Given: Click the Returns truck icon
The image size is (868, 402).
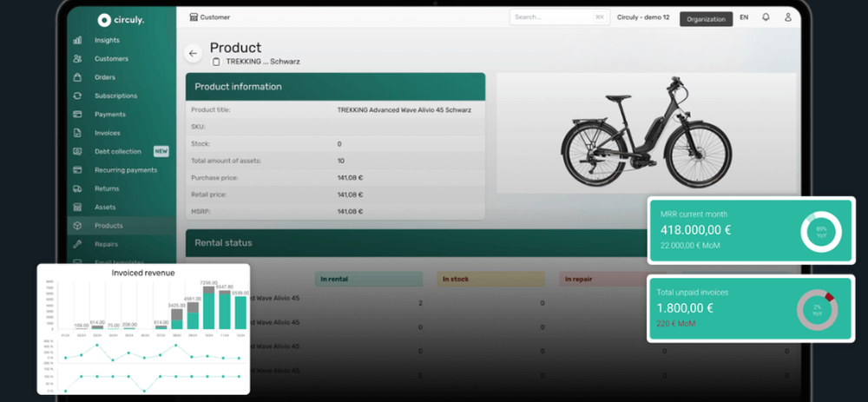Looking at the screenshot, I should pos(77,188).
